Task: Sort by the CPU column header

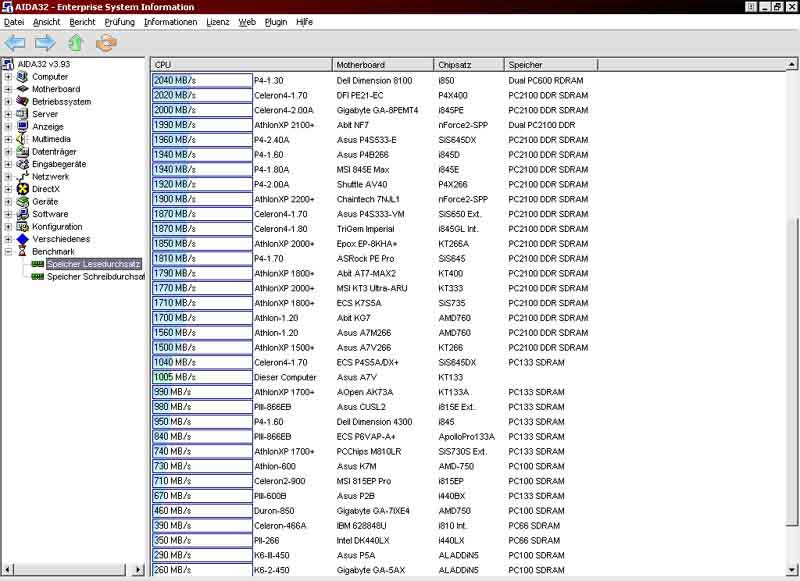Action: click(241, 65)
